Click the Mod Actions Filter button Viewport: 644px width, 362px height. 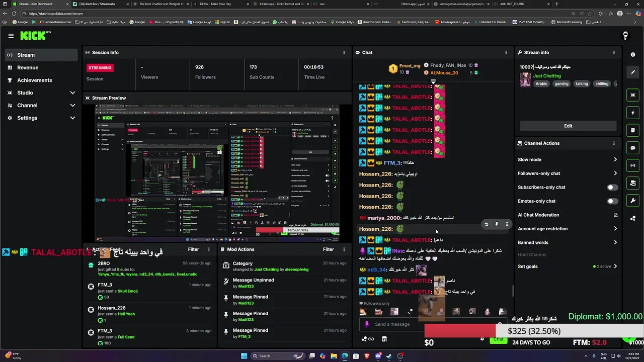pos(329,249)
